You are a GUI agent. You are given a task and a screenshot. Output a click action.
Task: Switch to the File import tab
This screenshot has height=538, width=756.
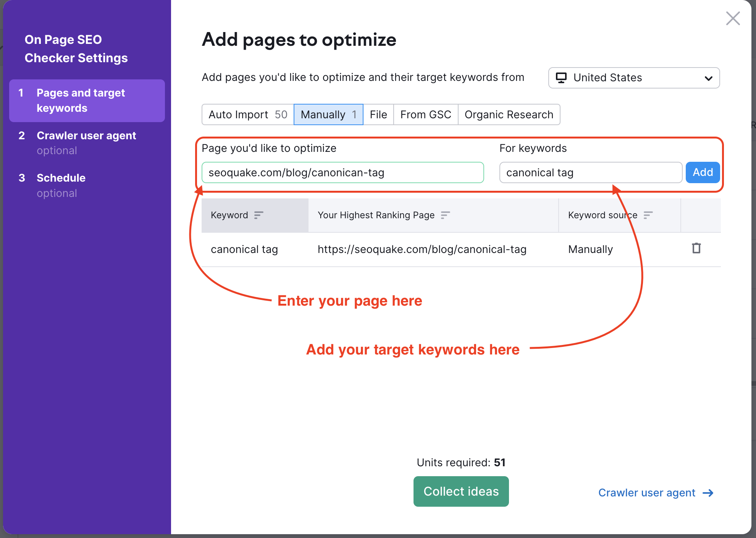pos(378,114)
